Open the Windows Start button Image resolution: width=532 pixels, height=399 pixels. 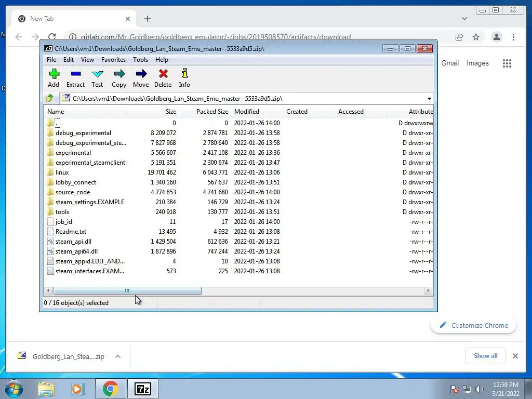[14, 389]
